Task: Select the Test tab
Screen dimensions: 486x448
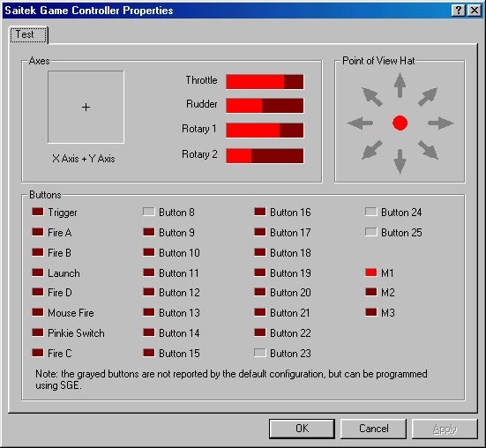Action: point(28,34)
